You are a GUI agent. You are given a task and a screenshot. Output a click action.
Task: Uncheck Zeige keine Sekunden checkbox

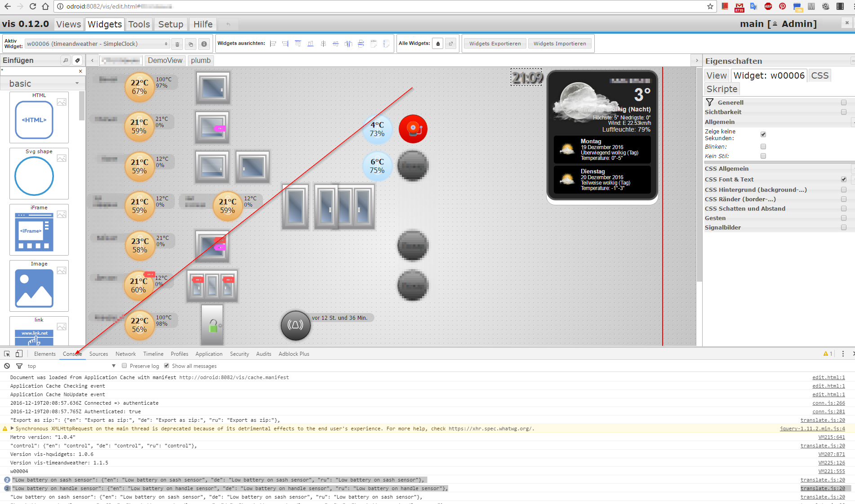[x=763, y=134]
